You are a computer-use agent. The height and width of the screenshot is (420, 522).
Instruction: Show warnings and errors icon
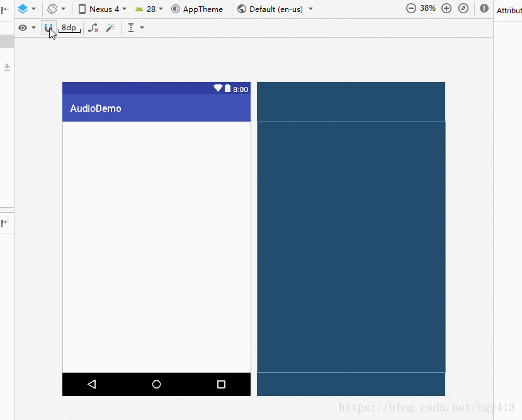(x=484, y=8)
